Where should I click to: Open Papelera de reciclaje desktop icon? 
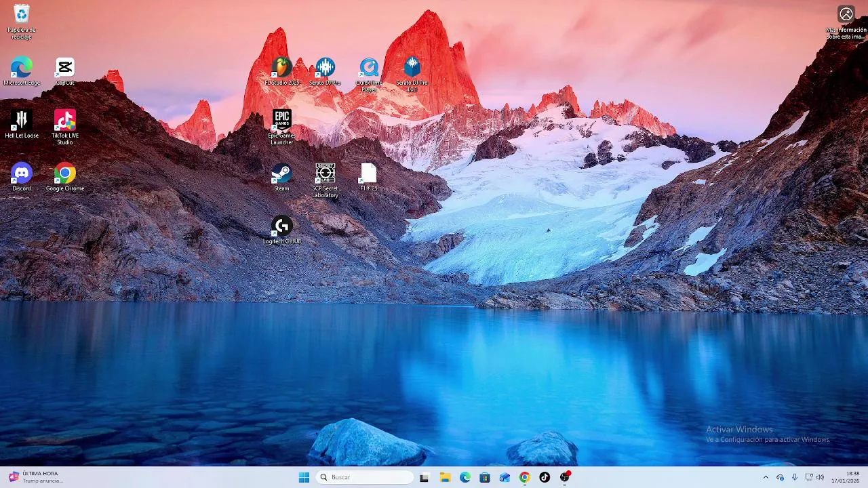[22, 20]
